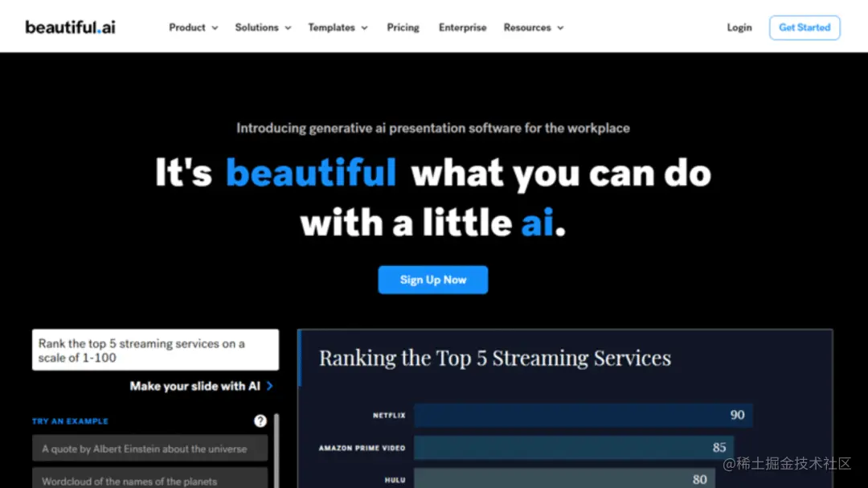
Task: Open the Enterprise page
Action: pyautogui.click(x=463, y=27)
